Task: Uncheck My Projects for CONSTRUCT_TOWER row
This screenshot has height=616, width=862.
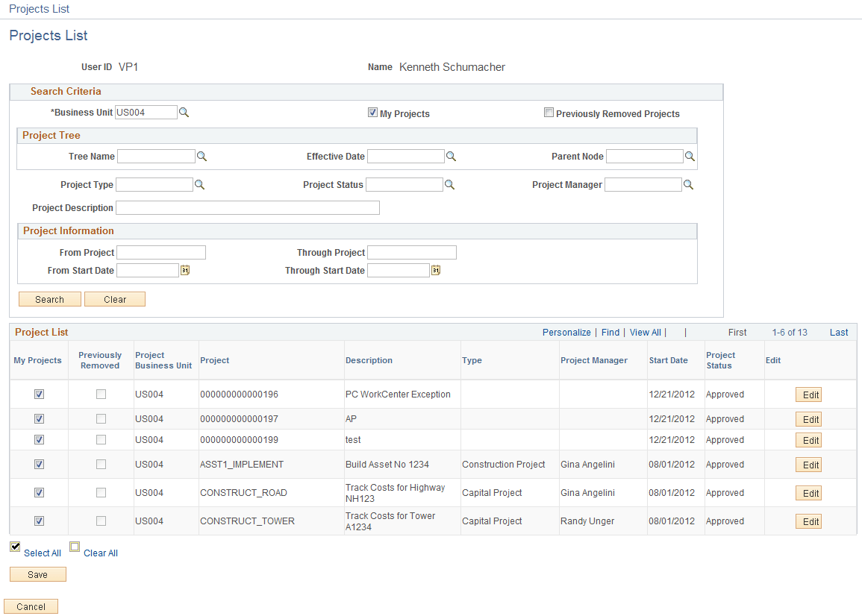Action: (38, 521)
